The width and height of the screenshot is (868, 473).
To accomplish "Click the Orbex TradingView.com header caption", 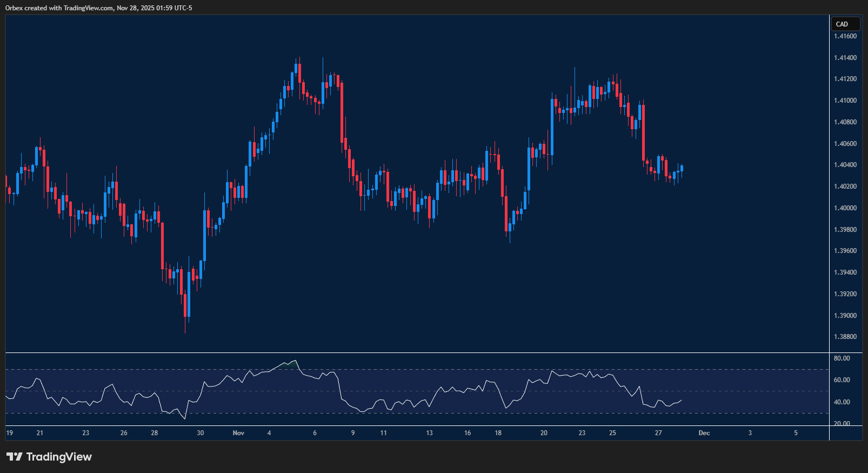I will [x=98, y=8].
